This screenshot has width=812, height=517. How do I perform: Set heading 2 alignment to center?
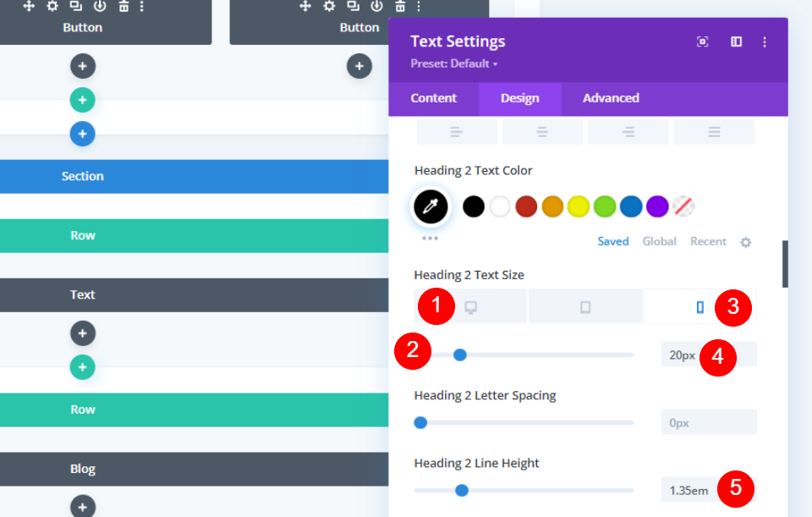tap(542, 132)
